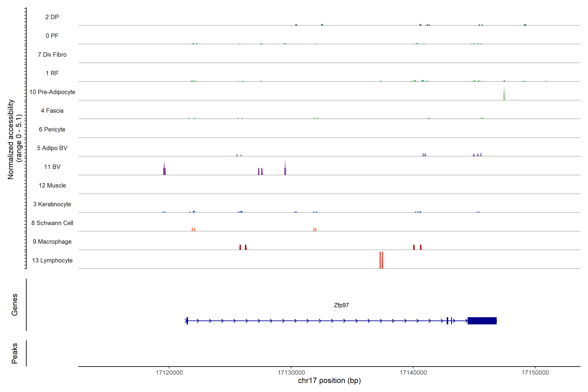Select the 13 Lymphocyte track label
This screenshot has height=392, width=588.
(52, 261)
